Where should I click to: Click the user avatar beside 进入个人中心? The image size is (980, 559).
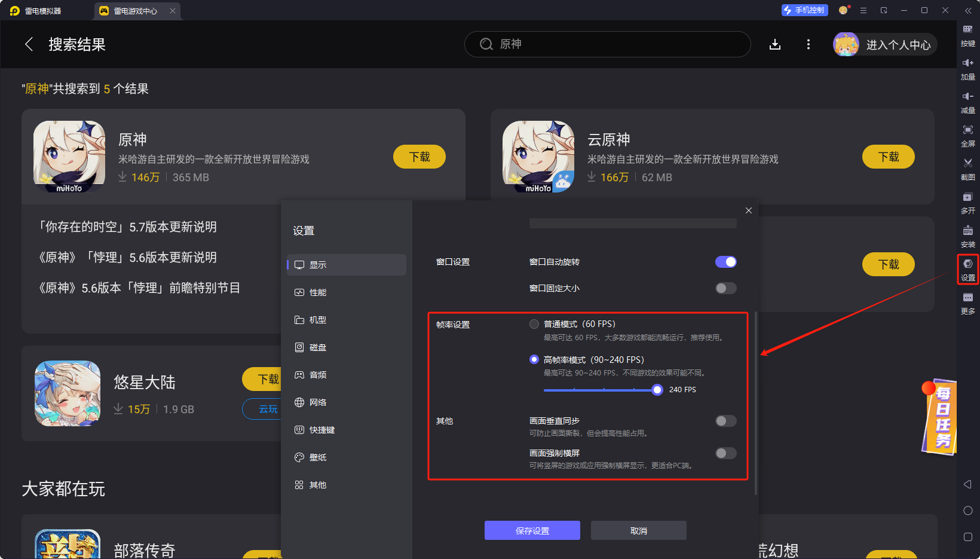(x=846, y=44)
